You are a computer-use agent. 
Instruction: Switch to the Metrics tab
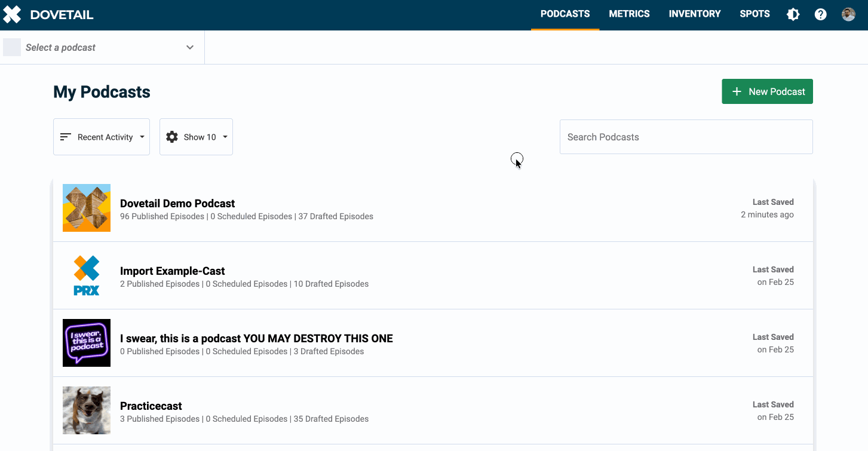(x=629, y=14)
